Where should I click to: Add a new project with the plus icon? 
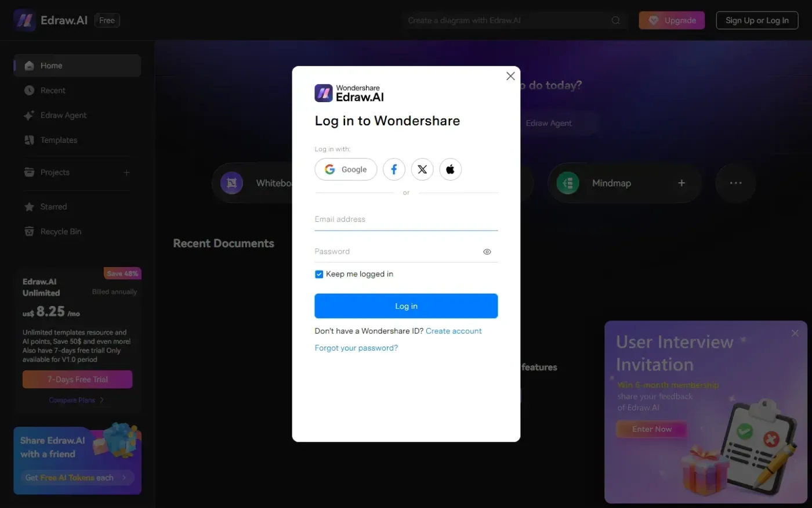pos(126,172)
